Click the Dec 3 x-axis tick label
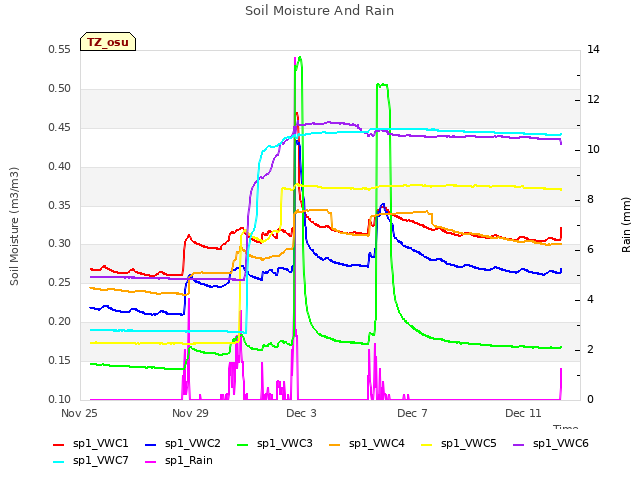Viewport: 640px width, 480px height. 301,413
